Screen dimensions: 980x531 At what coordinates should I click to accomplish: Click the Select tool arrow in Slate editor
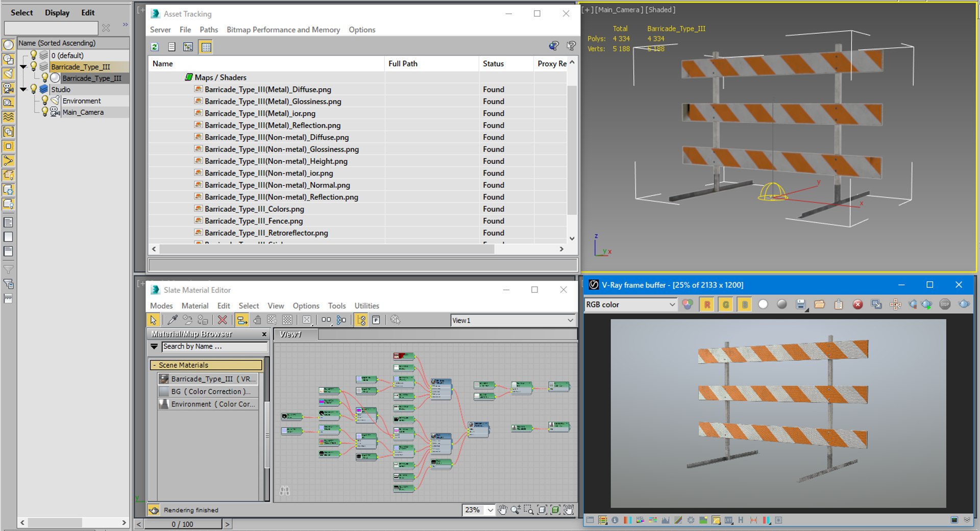click(153, 320)
